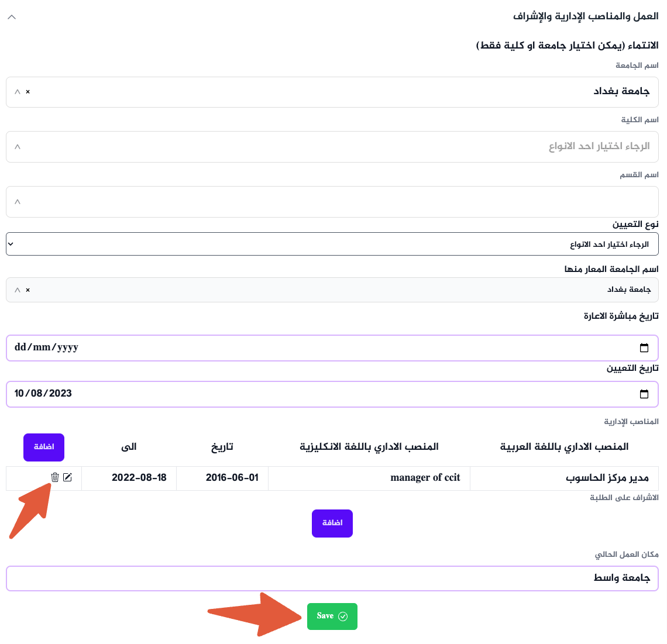Screen dimensions: 667x644
Task: Open the اسم الكلية dropdown
Action: point(332,147)
